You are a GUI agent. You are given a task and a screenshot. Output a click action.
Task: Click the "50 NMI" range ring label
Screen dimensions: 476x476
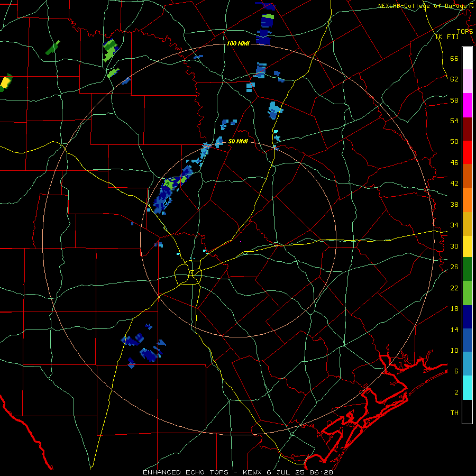coord(237,141)
